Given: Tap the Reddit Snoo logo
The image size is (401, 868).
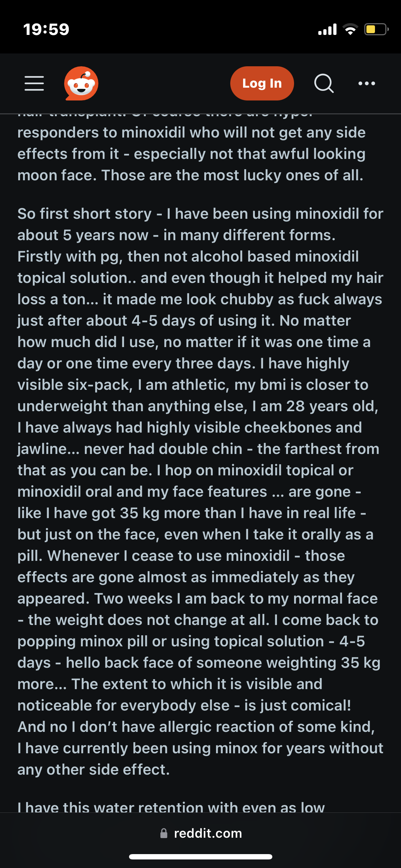Looking at the screenshot, I should point(81,83).
